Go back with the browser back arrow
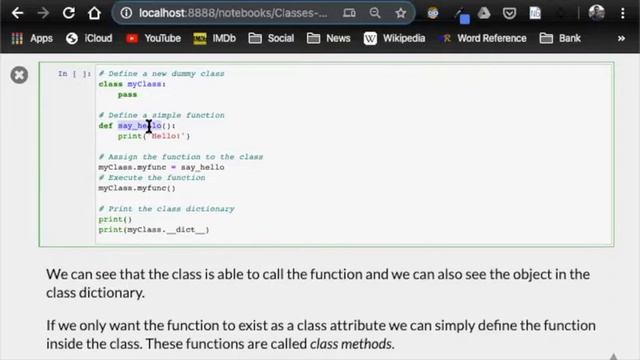Screen dimensions: 640x360 pos(17,13)
